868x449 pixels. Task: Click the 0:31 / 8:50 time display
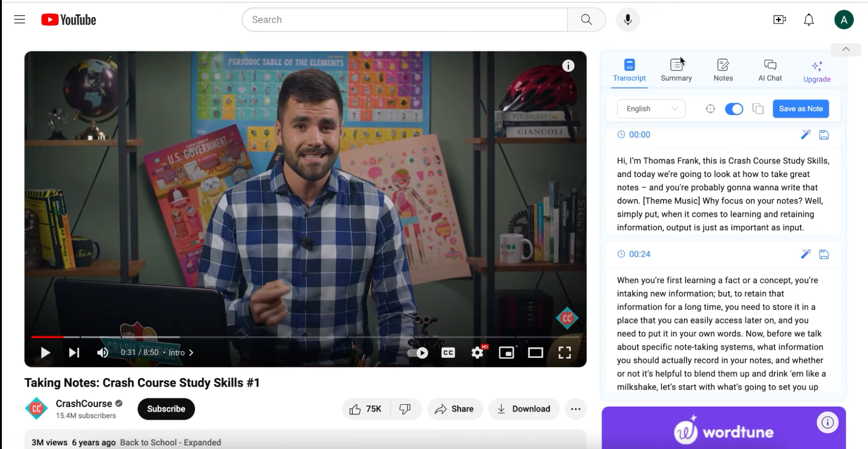(139, 353)
